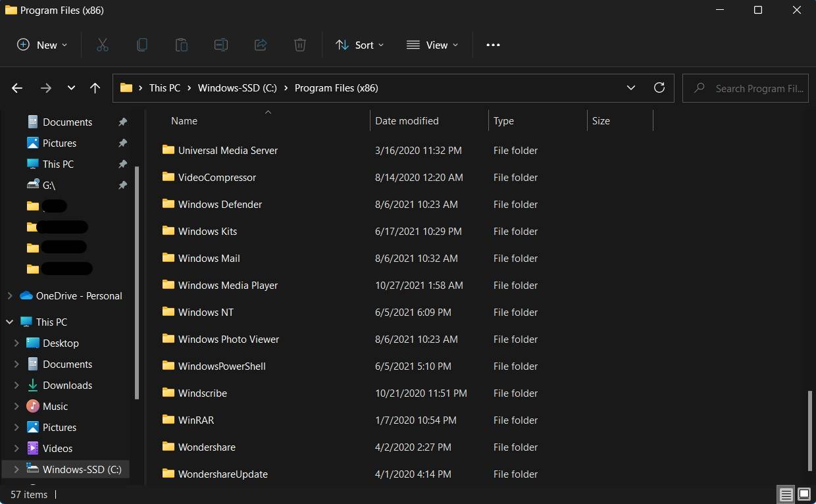This screenshot has width=816, height=504.
Task: Expand the OneDrive - Personal tree node
Action: (x=10, y=296)
